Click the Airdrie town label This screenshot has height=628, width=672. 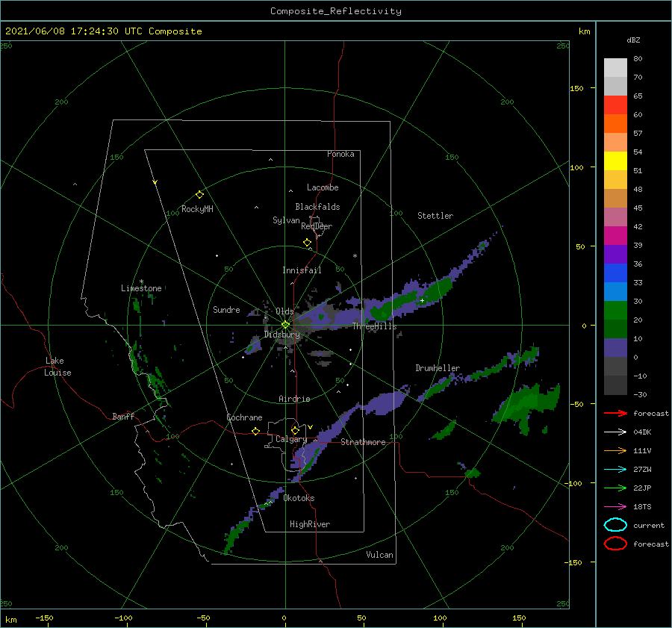tap(294, 399)
